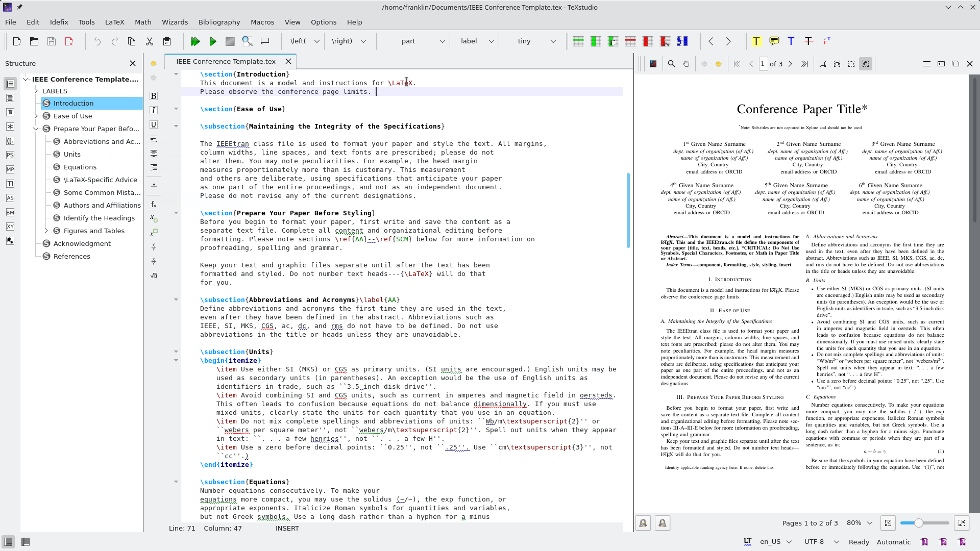Create a new document with New icon
The height and width of the screenshot is (551, 980).
pos(17,41)
